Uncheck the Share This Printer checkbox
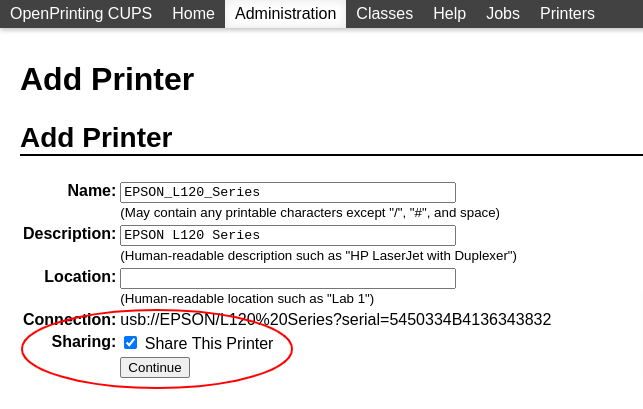The image size is (643, 409). click(130, 343)
